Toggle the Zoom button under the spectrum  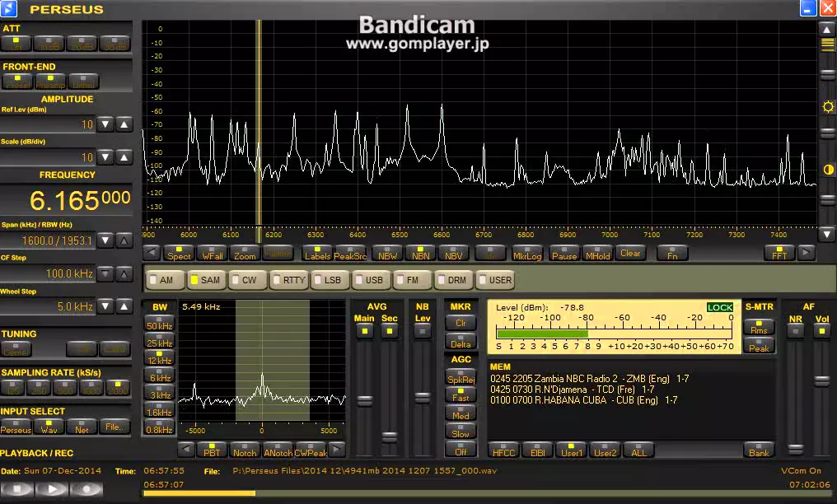point(245,254)
